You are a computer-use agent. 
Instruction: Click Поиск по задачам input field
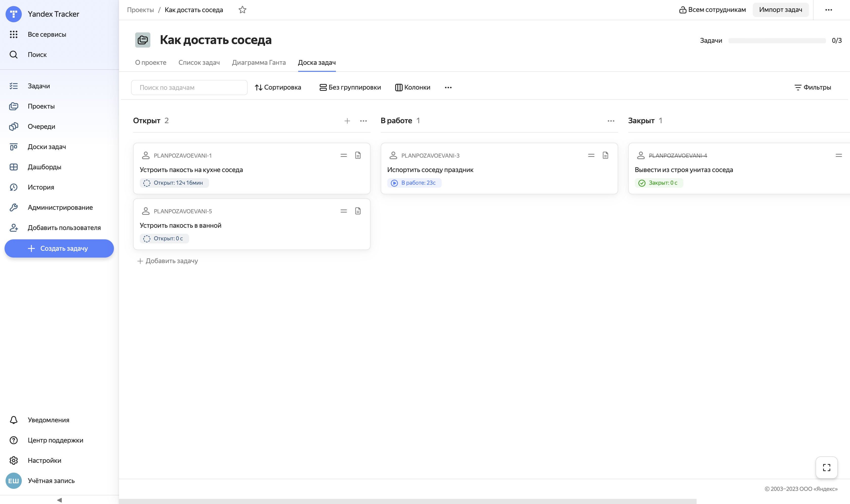click(x=189, y=88)
